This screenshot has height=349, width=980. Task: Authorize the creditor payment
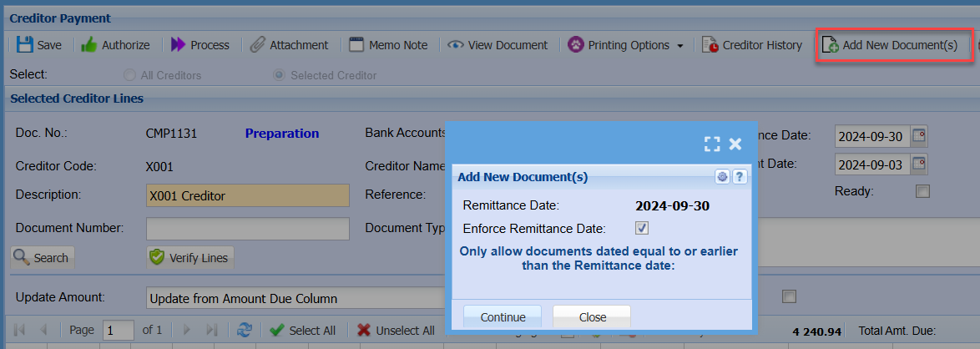click(116, 45)
